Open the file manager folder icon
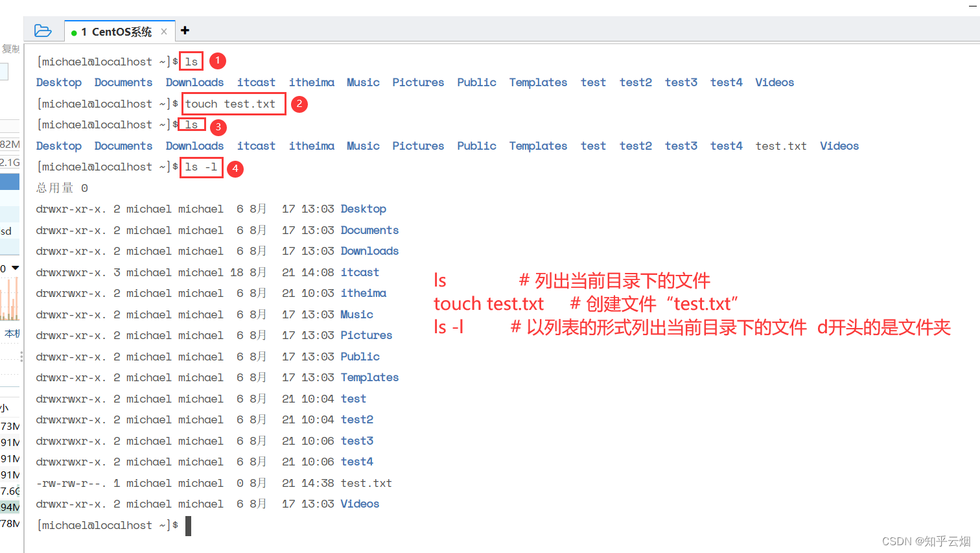980x553 pixels. (43, 30)
